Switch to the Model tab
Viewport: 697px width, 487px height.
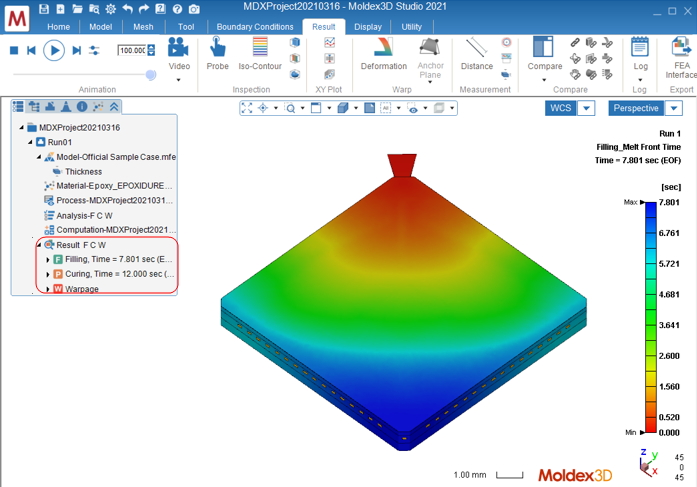click(100, 27)
